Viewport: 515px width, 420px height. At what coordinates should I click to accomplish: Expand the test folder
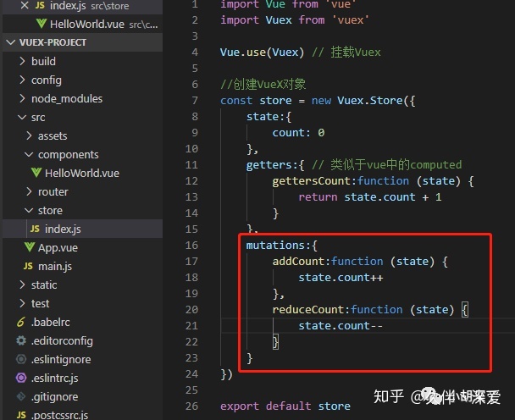tap(22, 303)
